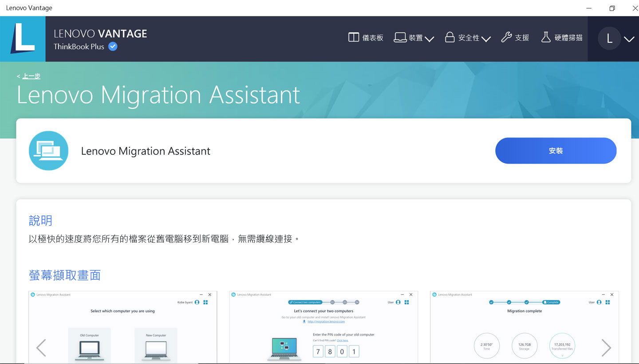This screenshot has width=639, height=364.
Task: Restore the Lenovo Vantage window size
Action: pos(612,8)
